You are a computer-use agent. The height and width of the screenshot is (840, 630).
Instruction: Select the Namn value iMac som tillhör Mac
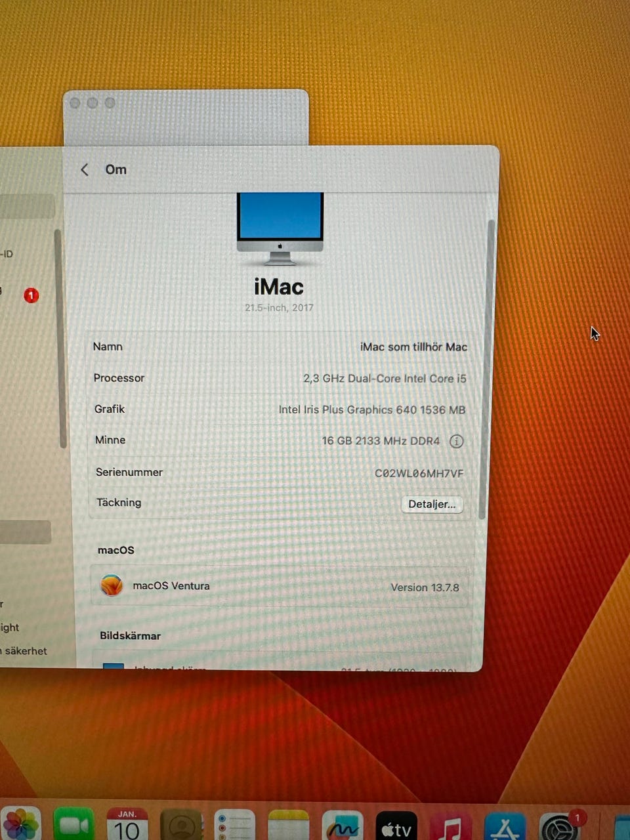[x=413, y=347]
